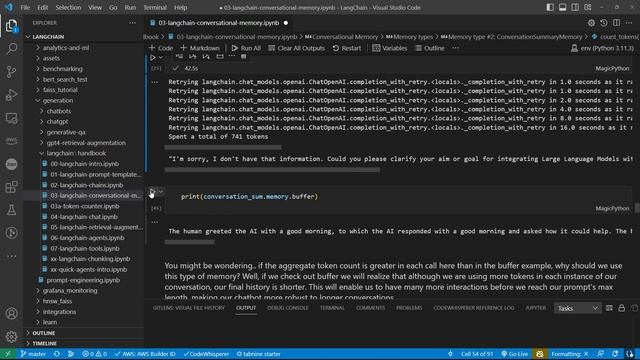The width and height of the screenshot is (640, 360).
Task: Open errors and warnings counter
Action: (x=94, y=354)
